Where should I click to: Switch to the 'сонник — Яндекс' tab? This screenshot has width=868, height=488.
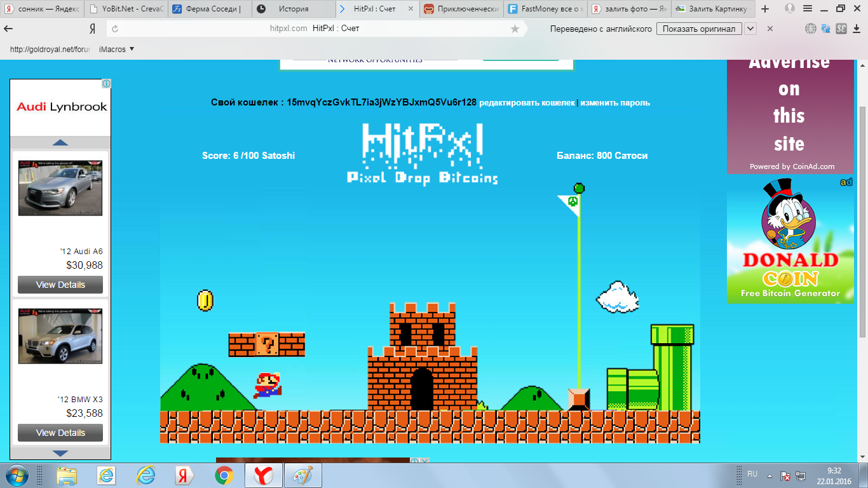[x=42, y=9]
